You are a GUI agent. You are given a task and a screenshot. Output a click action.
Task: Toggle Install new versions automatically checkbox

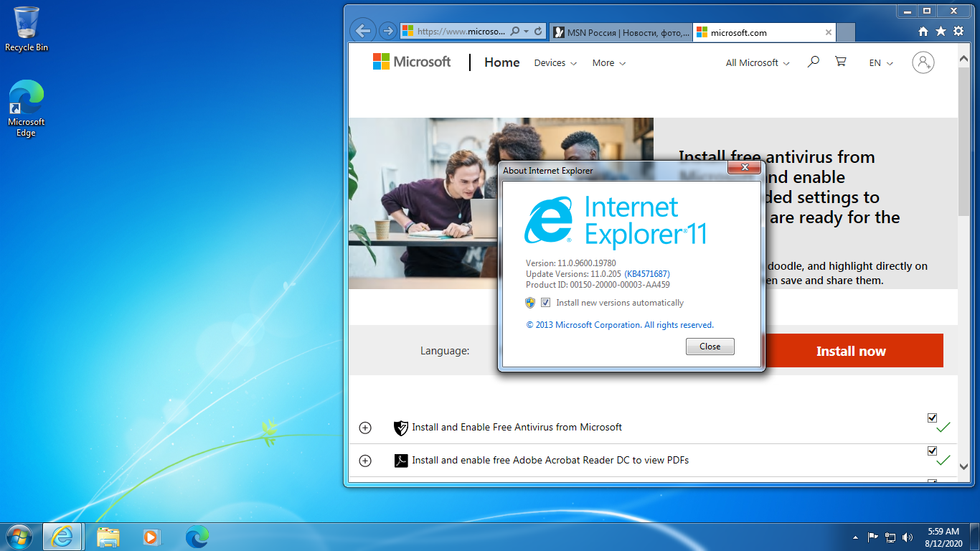click(546, 303)
